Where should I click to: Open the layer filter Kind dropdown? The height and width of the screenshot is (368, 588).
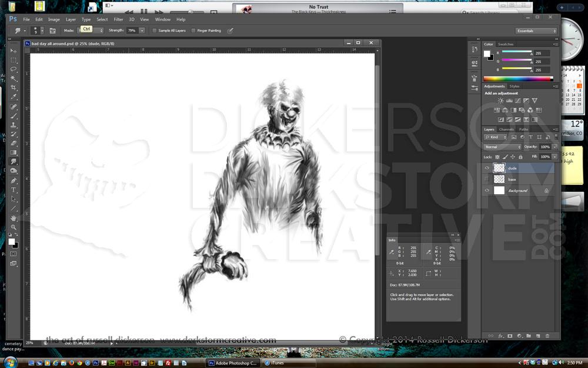(496, 137)
